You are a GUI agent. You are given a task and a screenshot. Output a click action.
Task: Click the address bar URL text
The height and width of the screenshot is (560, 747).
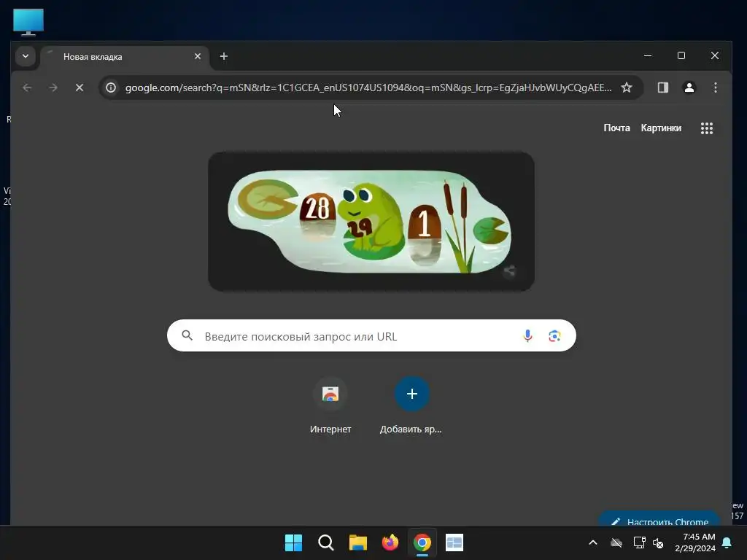(x=368, y=87)
